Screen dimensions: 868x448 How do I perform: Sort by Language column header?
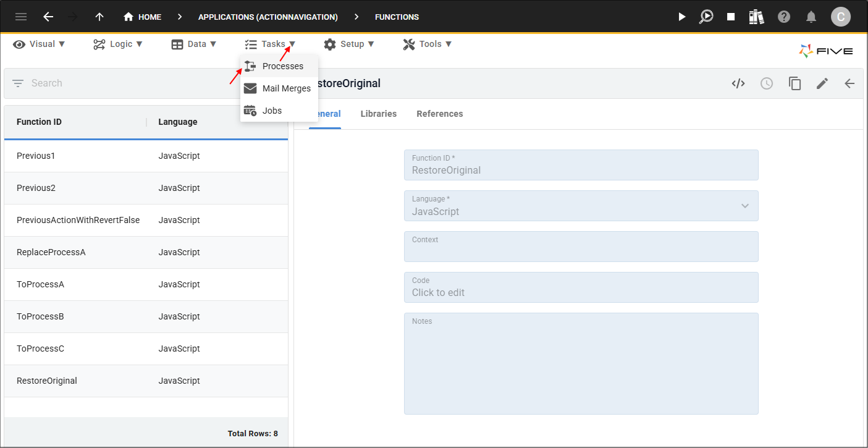click(178, 122)
